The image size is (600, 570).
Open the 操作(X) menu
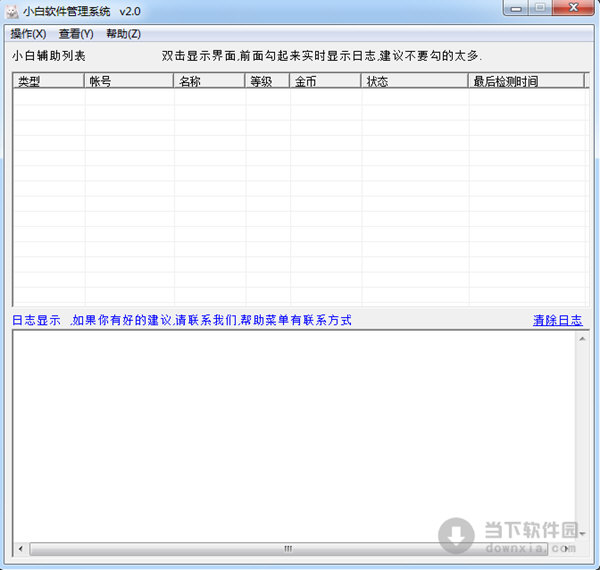tap(28, 34)
